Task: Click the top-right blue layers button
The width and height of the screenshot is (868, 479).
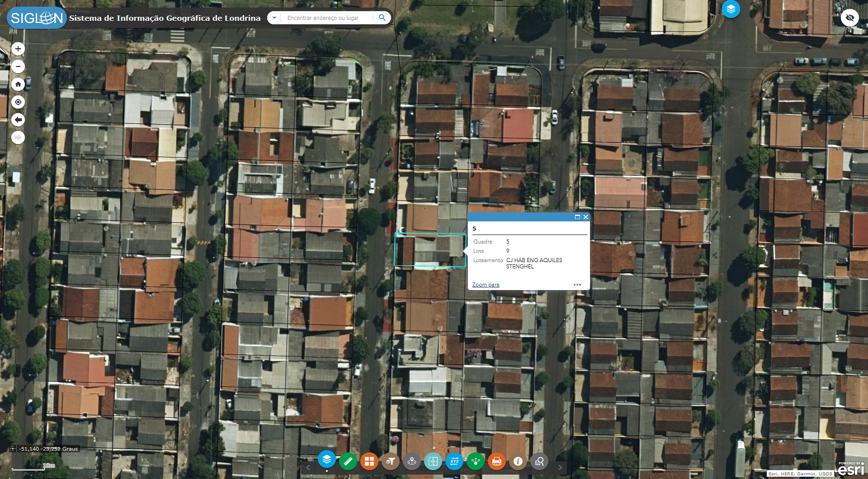Action: pyautogui.click(x=731, y=9)
